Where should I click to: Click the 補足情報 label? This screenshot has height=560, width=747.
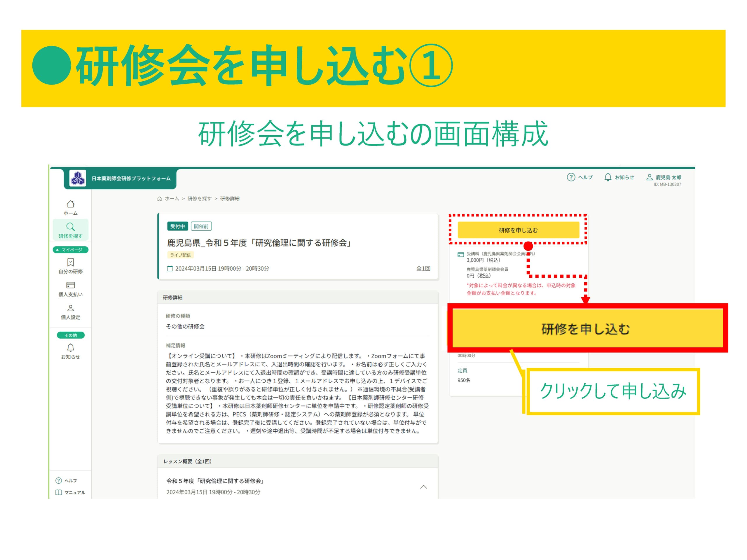point(175,345)
